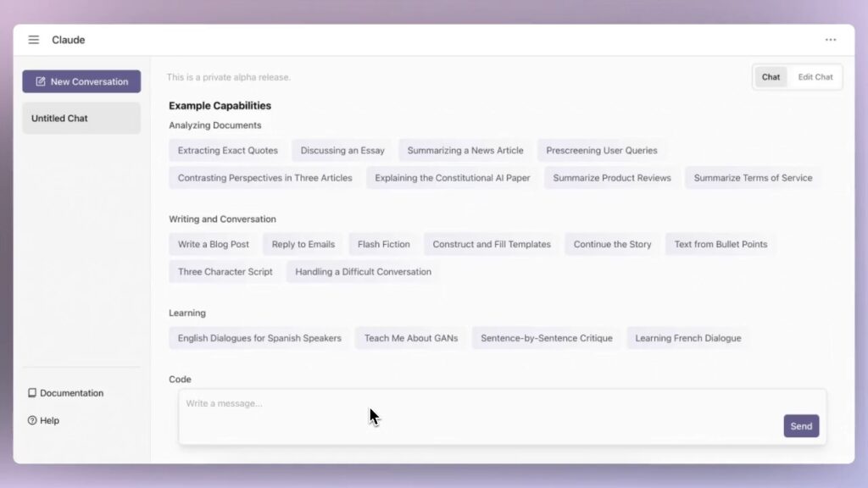
Task: Choose the Learning French Dialogue example
Action: (687, 338)
